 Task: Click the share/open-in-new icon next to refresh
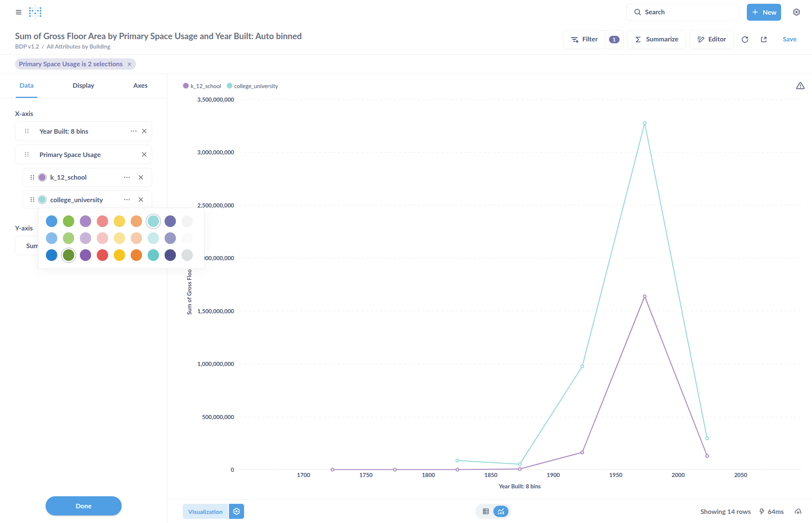763,40
